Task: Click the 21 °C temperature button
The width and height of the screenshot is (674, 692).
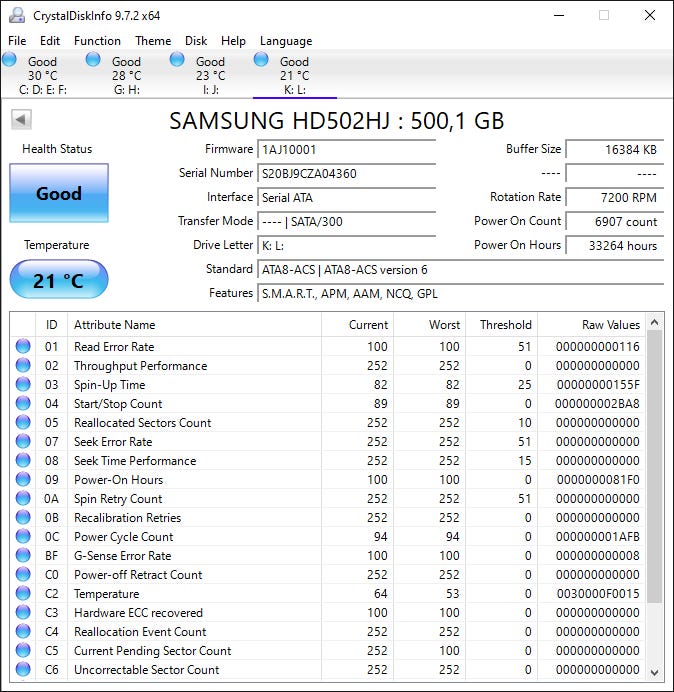Action: [x=59, y=280]
